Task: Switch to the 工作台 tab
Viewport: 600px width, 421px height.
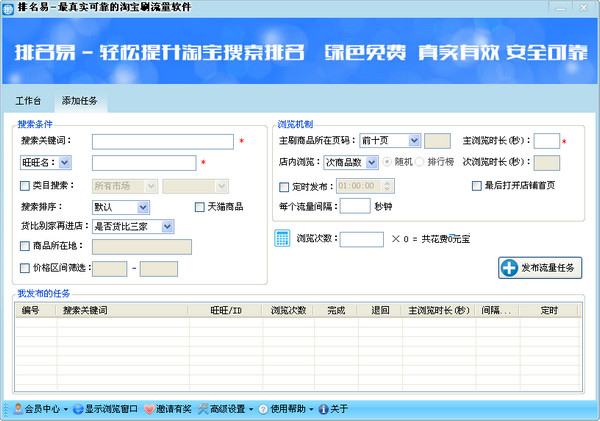Action: pos(28,102)
